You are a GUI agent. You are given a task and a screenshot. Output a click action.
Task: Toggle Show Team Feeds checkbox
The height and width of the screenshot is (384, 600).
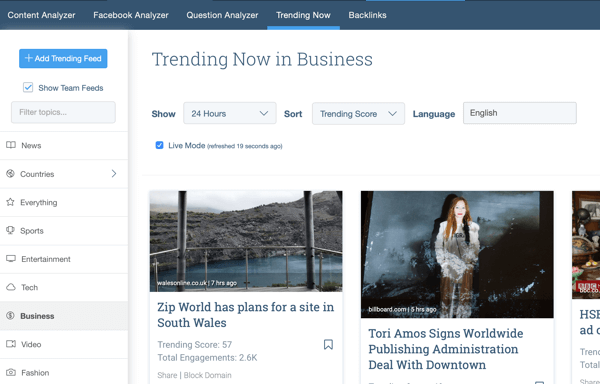(28, 88)
